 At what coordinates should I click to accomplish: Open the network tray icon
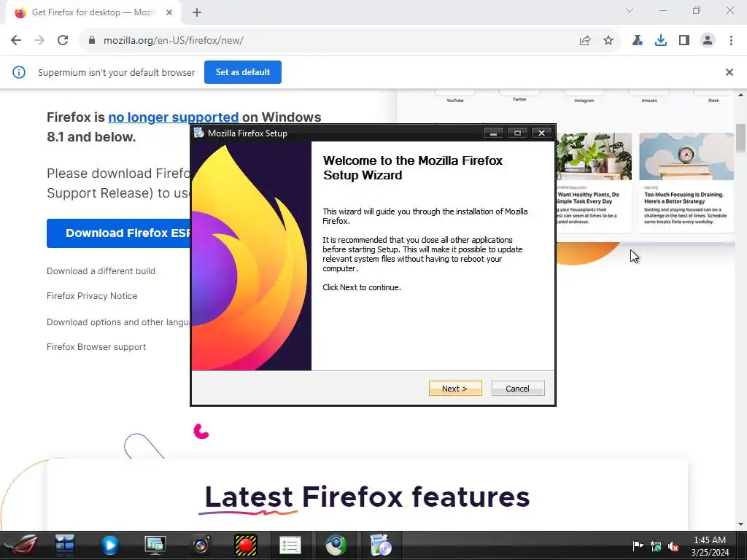pos(656,547)
